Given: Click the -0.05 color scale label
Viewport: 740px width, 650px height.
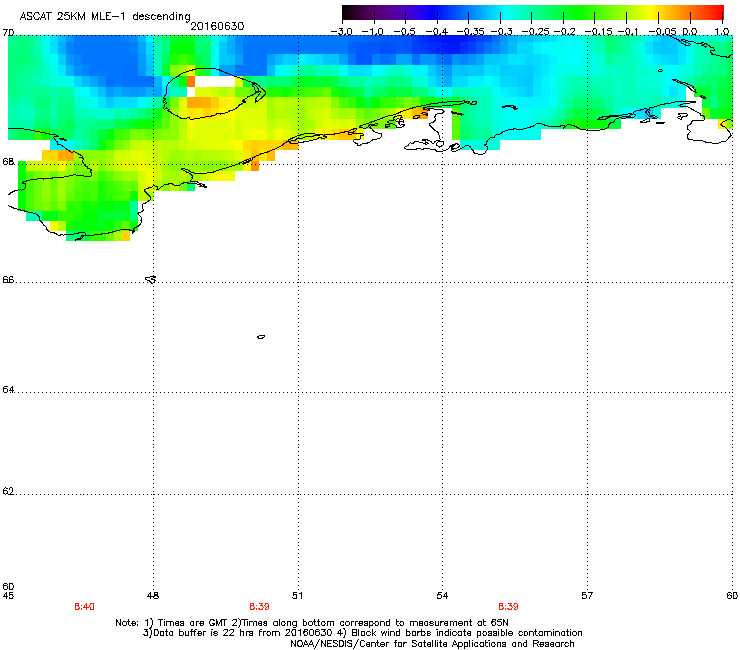Looking at the screenshot, I should (x=663, y=32).
